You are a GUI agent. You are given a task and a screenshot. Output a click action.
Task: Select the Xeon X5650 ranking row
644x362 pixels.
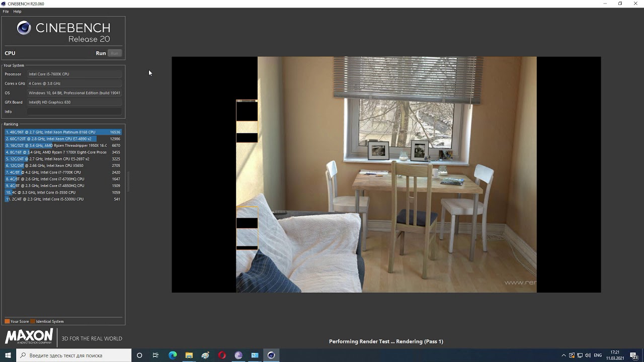coord(63,165)
